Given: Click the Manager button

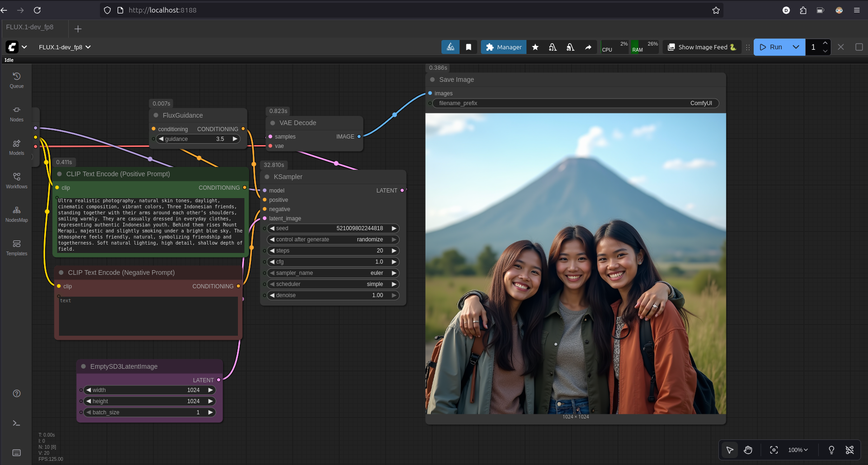Looking at the screenshot, I should 504,47.
